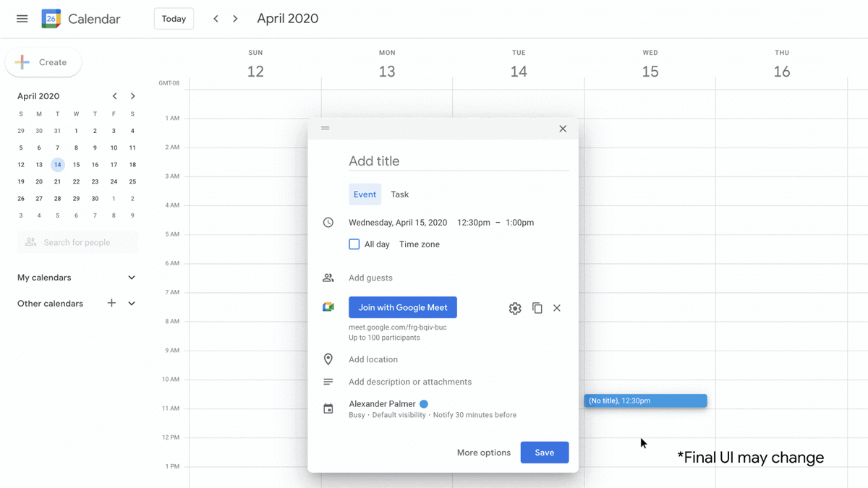The width and height of the screenshot is (868, 488).
Task: Click the Time zone link
Action: click(420, 244)
